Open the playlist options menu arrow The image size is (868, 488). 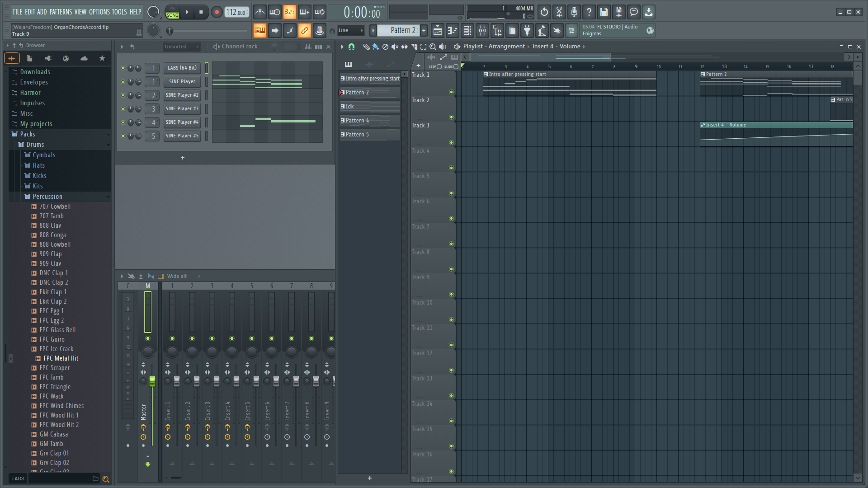[x=342, y=47]
